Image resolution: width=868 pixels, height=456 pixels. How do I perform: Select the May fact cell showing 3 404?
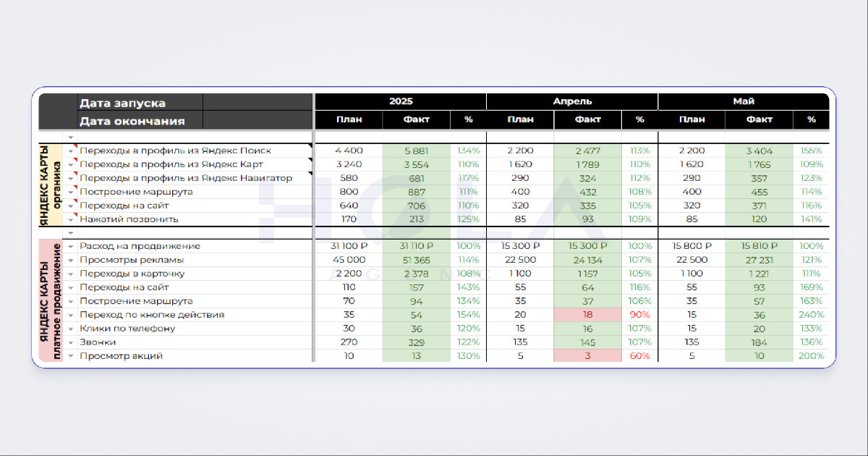(x=759, y=151)
